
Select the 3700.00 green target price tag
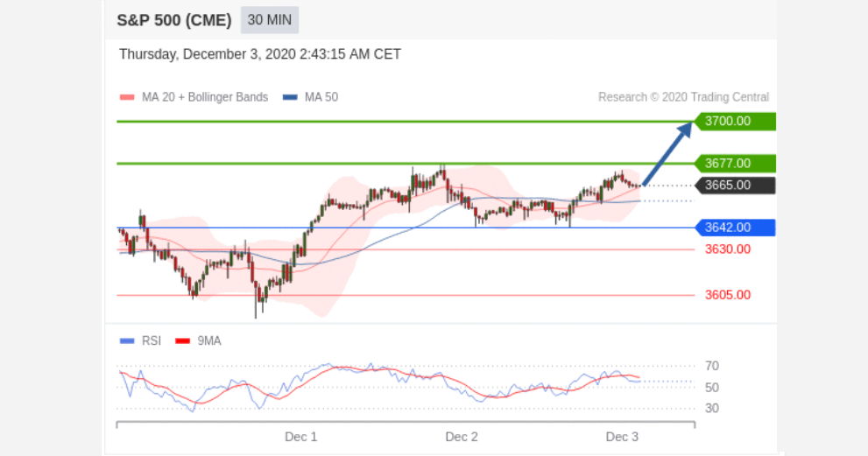735,121
